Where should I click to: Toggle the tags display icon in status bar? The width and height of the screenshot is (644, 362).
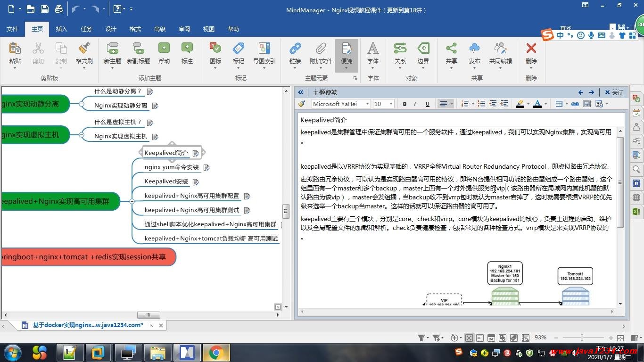[513, 338]
